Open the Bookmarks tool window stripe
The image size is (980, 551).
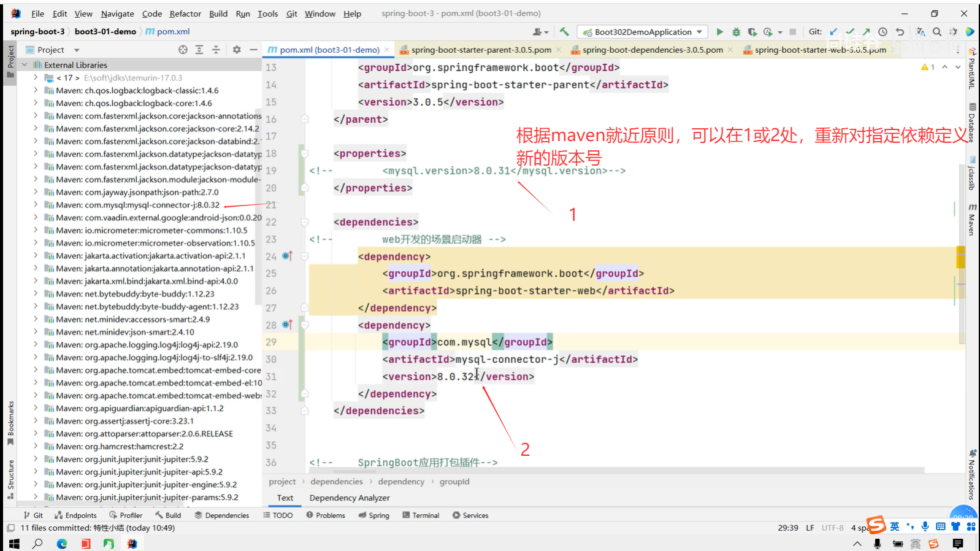click(10, 423)
